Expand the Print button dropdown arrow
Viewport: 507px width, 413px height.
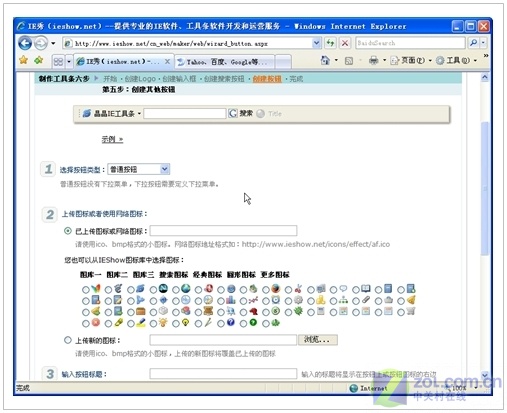coord(384,60)
